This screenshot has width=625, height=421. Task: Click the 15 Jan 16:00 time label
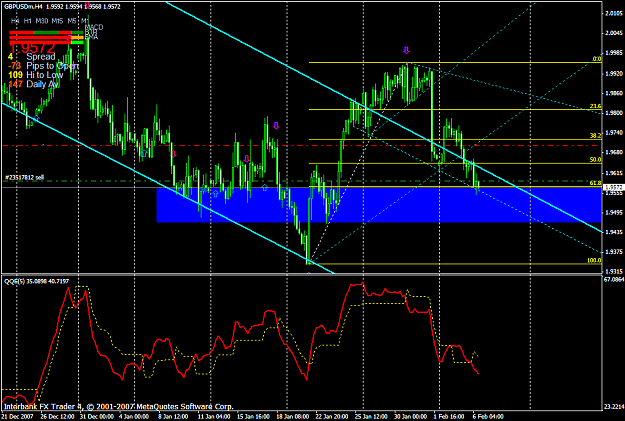tap(253, 417)
